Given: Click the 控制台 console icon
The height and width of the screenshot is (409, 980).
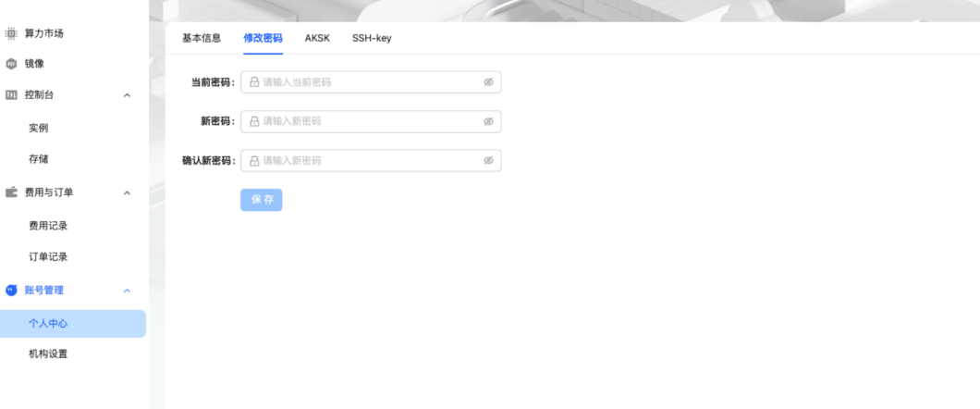Looking at the screenshot, I should 11,95.
